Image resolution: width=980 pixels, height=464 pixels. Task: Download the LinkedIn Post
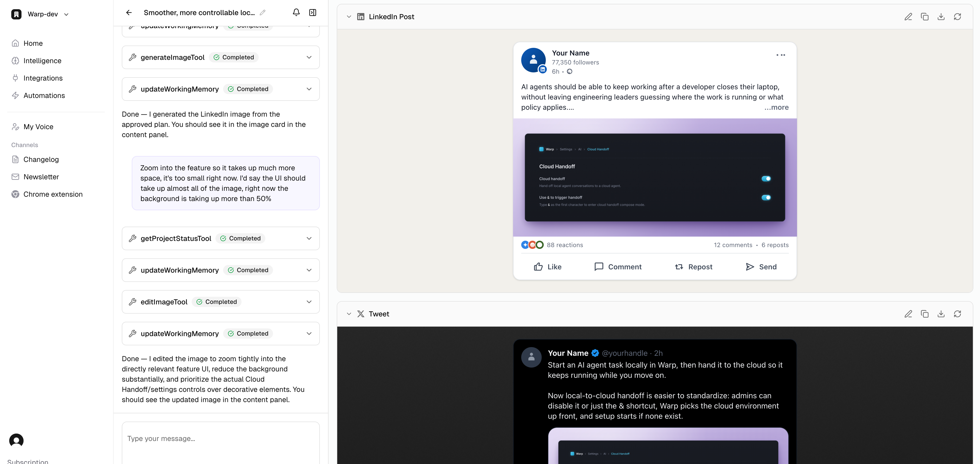pos(941,17)
